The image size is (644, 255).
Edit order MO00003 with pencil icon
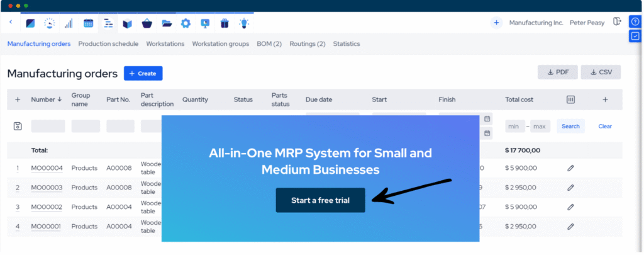pyautogui.click(x=570, y=188)
